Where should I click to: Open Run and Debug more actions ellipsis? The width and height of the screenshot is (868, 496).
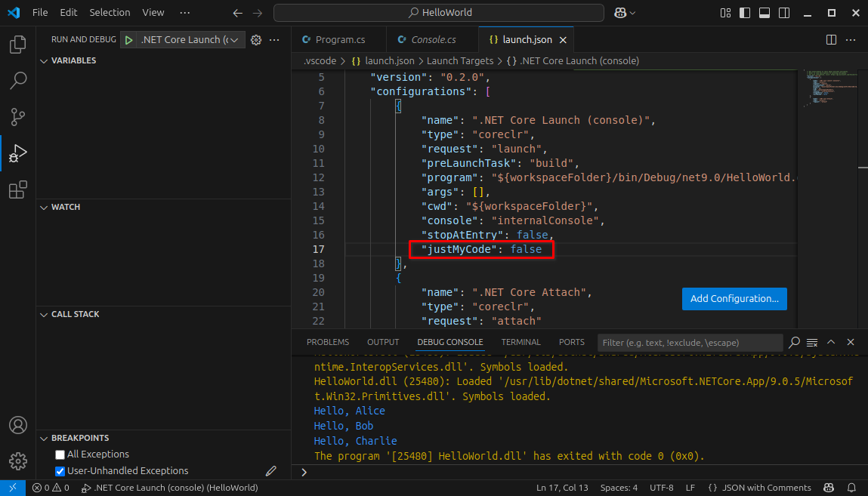tap(274, 40)
